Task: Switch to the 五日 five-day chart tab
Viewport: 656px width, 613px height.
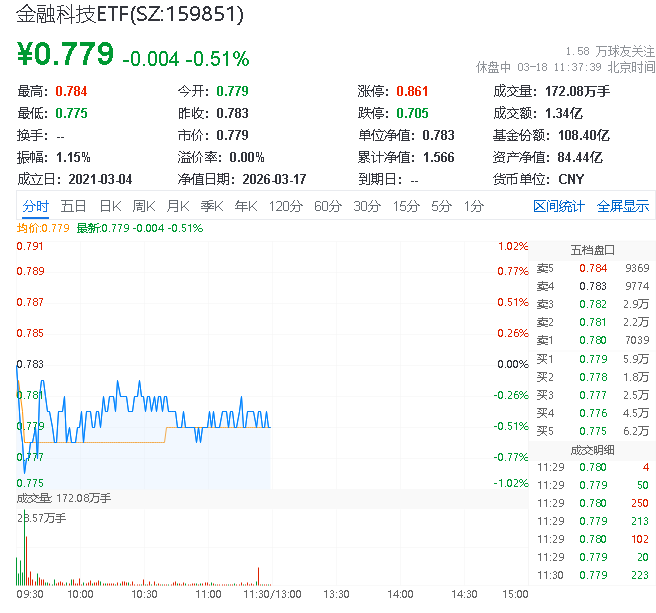Action: [73, 206]
